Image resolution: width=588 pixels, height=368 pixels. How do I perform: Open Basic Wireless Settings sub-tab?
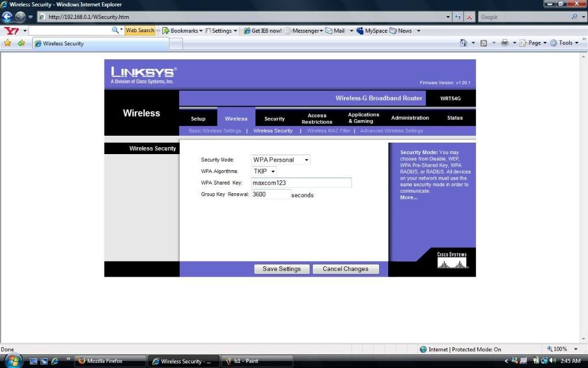pyautogui.click(x=215, y=131)
